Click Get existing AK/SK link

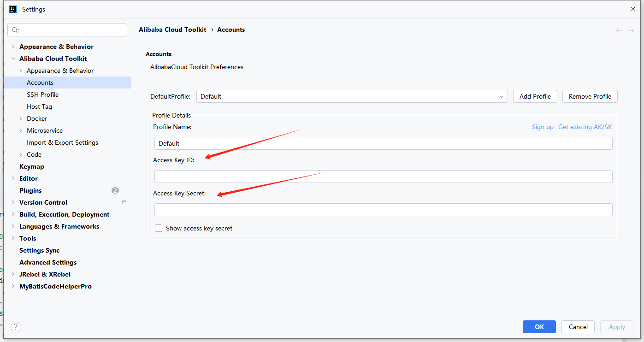tap(585, 127)
